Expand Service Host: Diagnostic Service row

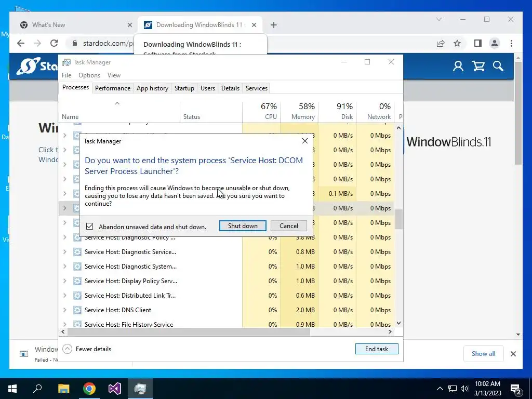pos(64,252)
